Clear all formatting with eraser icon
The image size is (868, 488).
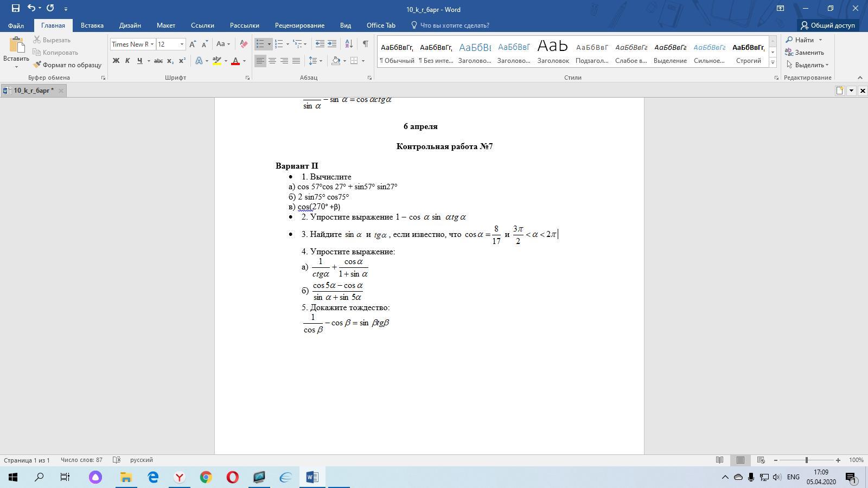click(x=244, y=44)
